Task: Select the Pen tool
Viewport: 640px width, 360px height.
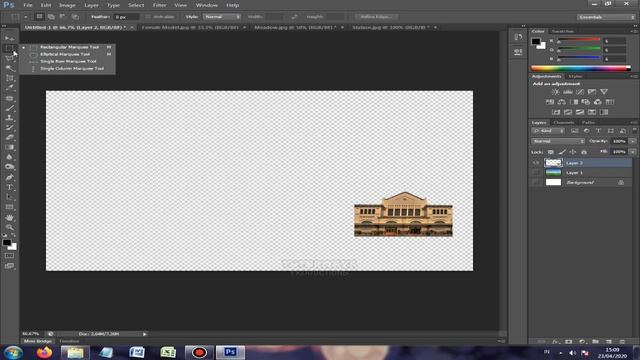Action: tap(9, 177)
